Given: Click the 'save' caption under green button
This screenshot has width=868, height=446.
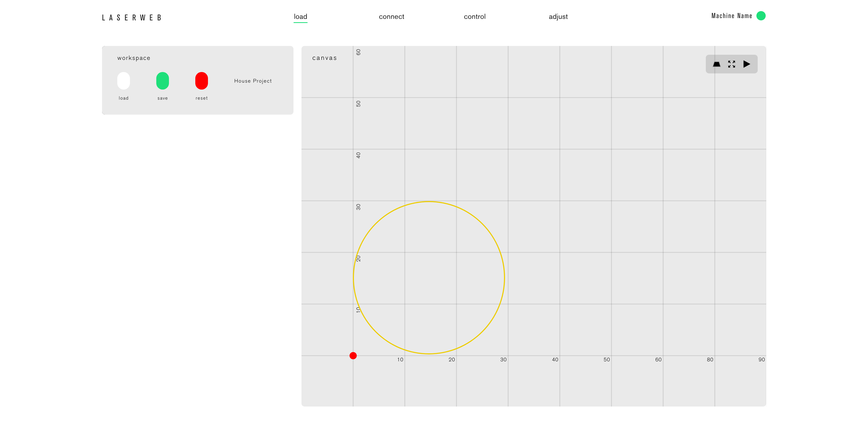Looking at the screenshot, I should 162,98.
